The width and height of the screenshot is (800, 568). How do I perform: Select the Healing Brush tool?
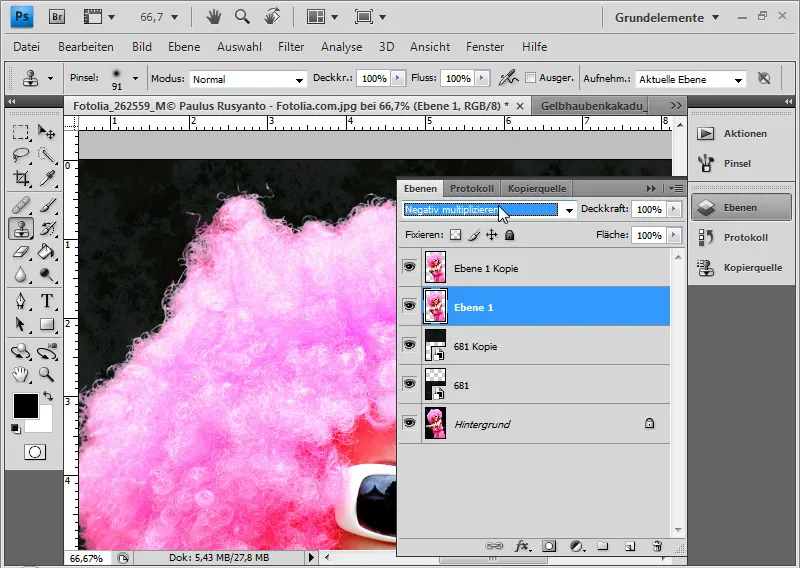pos(20,206)
